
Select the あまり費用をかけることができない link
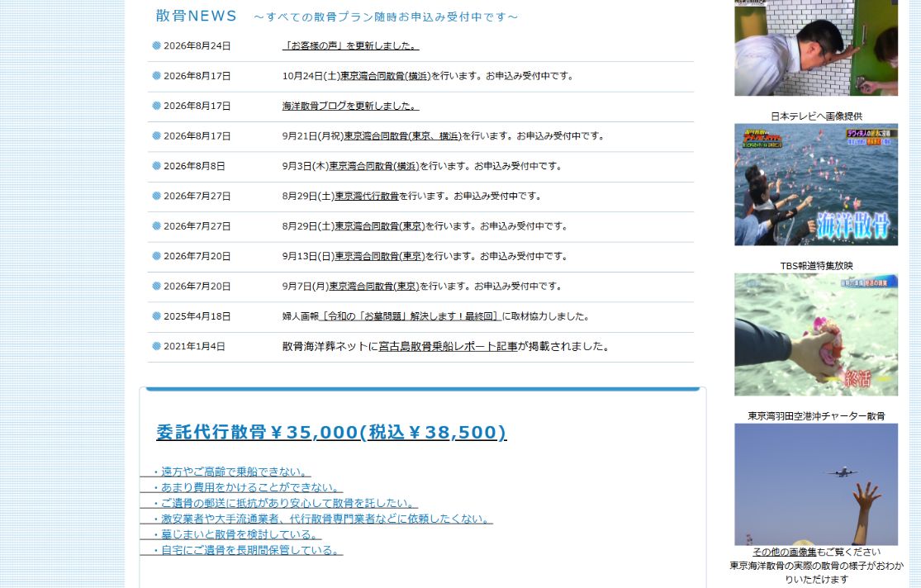coord(241,487)
